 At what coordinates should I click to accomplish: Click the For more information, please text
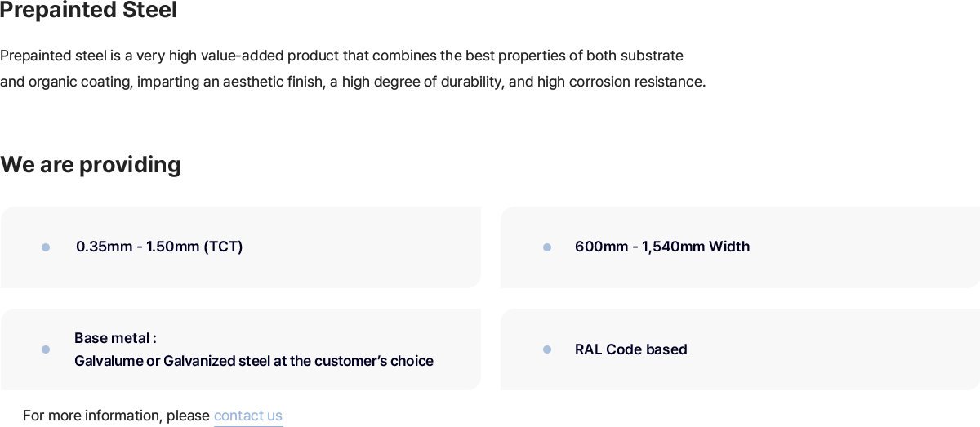(116, 416)
